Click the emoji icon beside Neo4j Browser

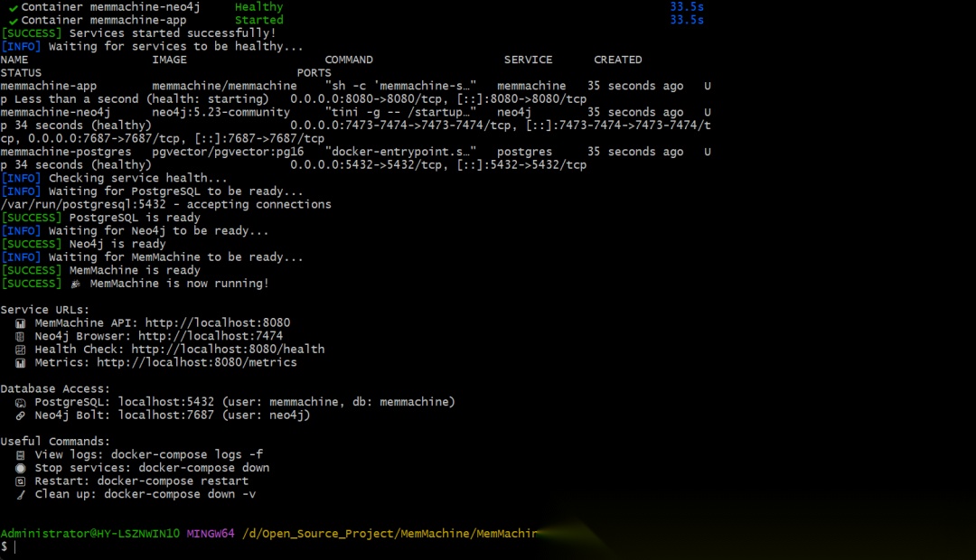(21, 337)
